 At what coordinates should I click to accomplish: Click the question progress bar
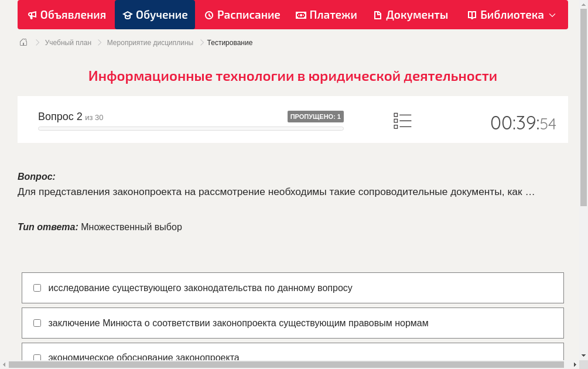click(x=190, y=128)
